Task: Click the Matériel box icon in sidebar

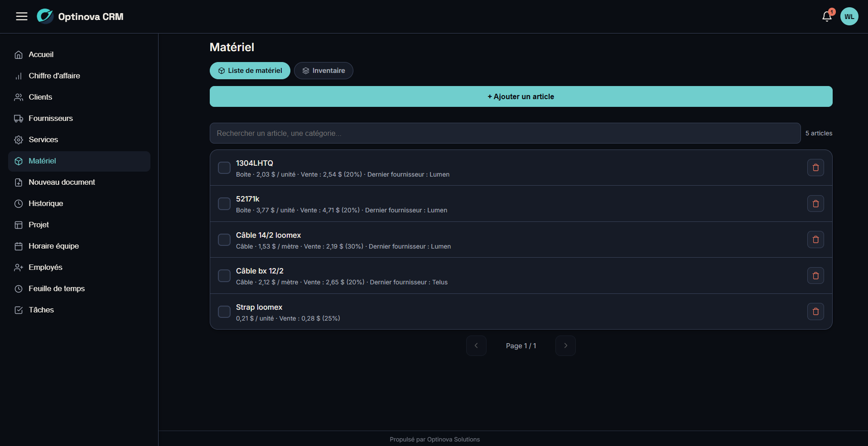Action: (x=19, y=161)
